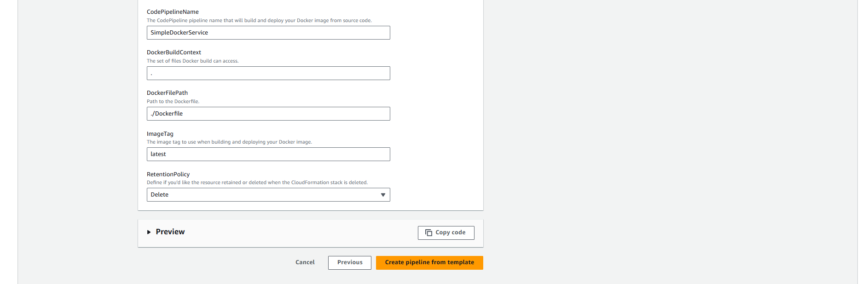The image size is (868, 284).
Task: Click the RetentionPolicy description text
Action: click(257, 183)
